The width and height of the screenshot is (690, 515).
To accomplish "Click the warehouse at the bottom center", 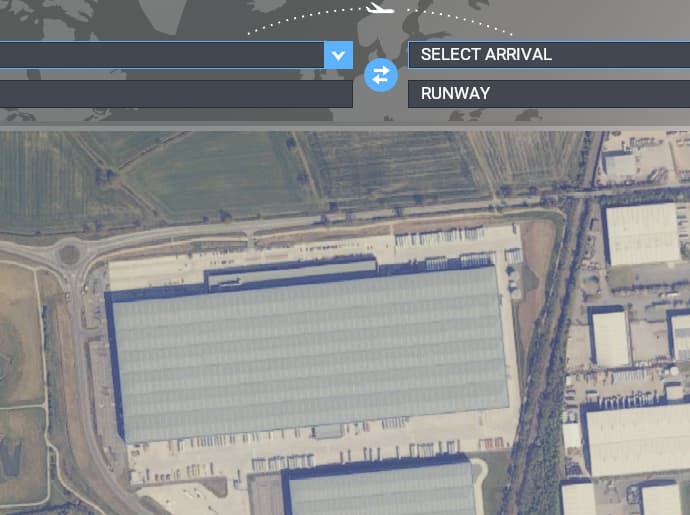I will click(x=380, y=490).
